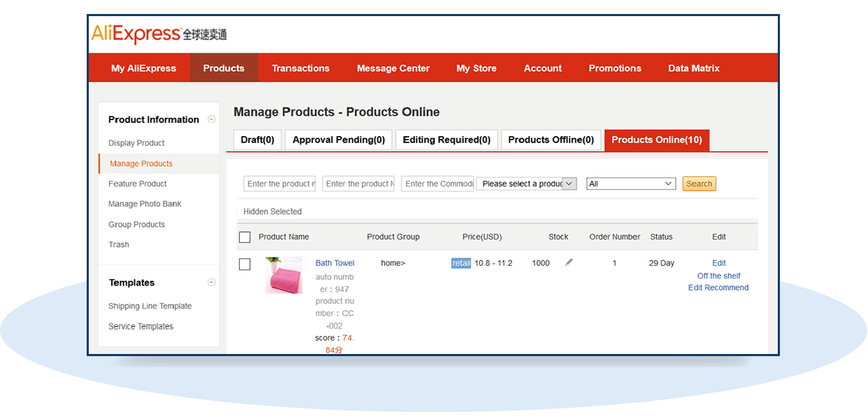Click 'Off the shelf' link

(719, 276)
